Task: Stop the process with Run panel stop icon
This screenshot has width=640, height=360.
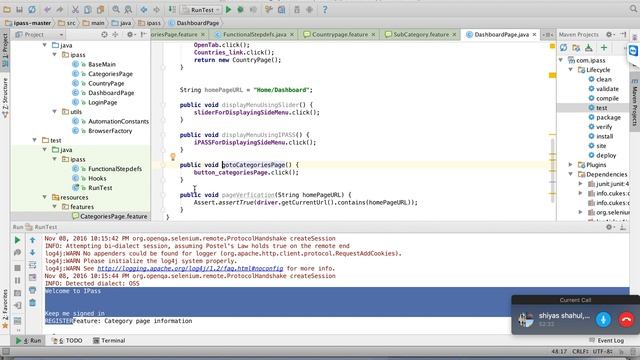Action: point(17,268)
